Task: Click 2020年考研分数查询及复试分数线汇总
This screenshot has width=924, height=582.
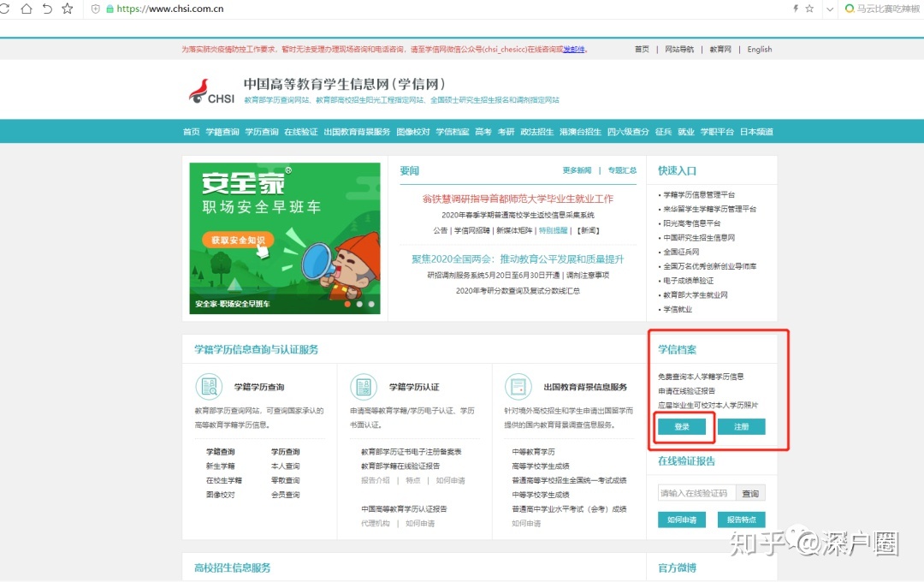Action: (x=518, y=291)
